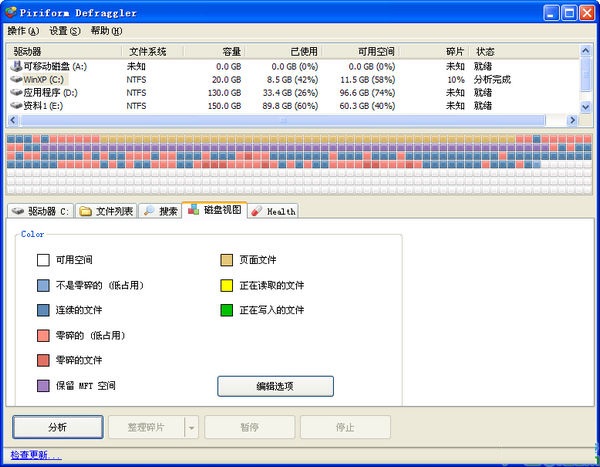This screenshot has height=467, width=600.
Task: Sort by the 驱动器 column header
Action: point(64,51)
